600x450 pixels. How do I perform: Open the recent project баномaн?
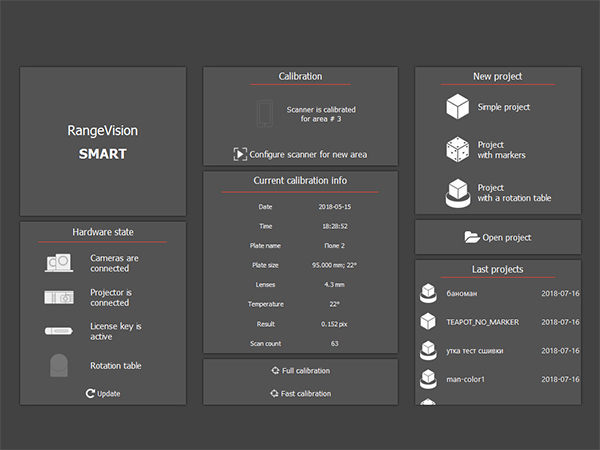coord(468,294)
